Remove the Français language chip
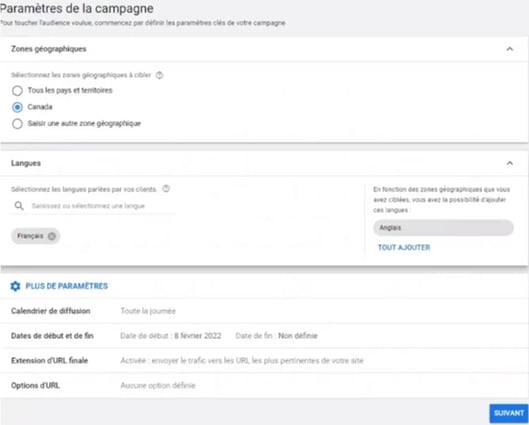 (52, 236)
